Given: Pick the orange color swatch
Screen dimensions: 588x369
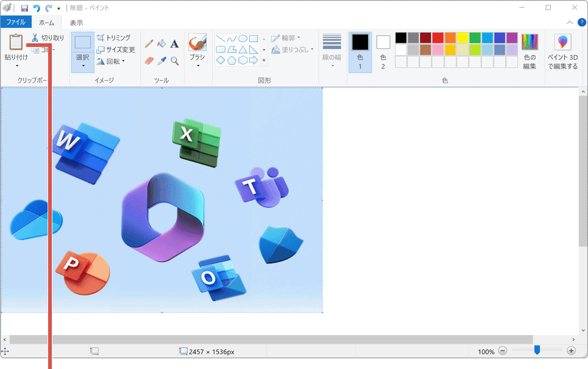Looking at the screenshot, I should coord(451,37).
